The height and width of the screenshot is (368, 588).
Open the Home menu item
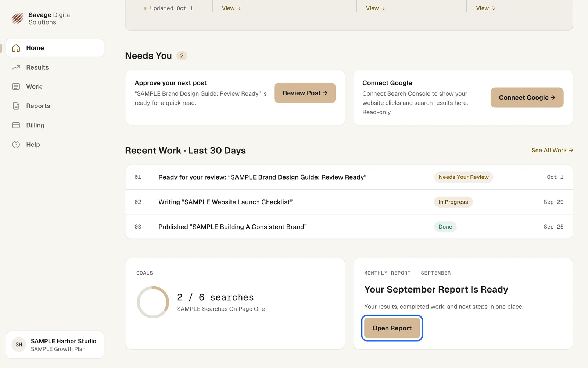click(55, 48)
